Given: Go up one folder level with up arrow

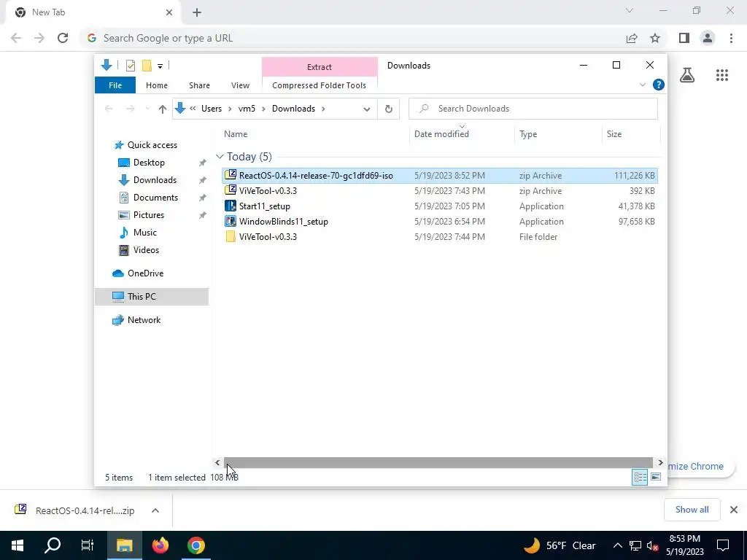Looking at the screenshot, I should [x=163, y=109].
